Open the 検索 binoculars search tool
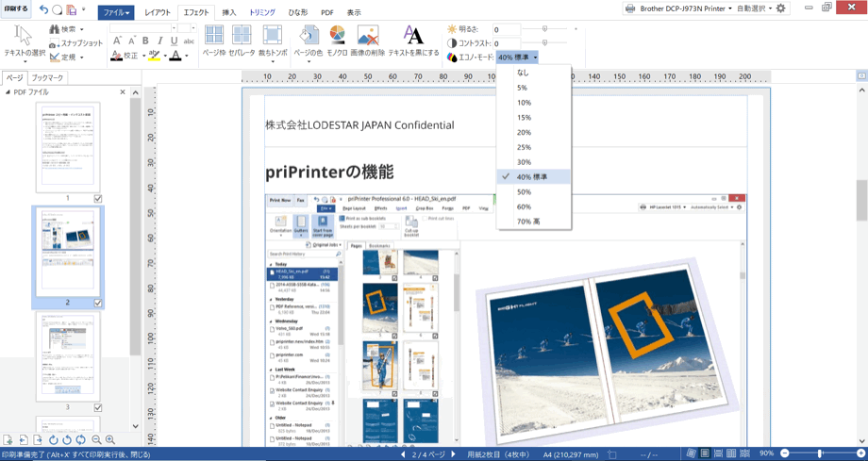 click(x=66, y=29)
